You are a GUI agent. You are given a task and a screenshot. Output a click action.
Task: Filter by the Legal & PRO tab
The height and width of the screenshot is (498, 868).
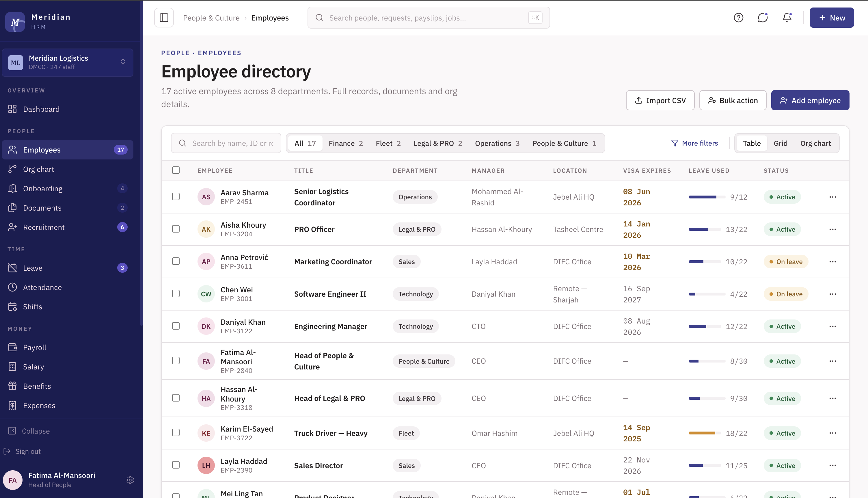tap(437, 143)
